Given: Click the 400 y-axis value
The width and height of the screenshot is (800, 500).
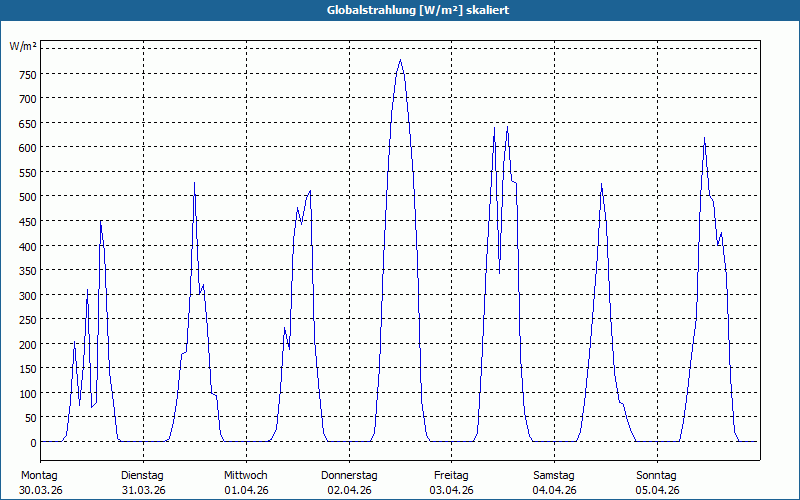Looking at the screenshot, I should [28, 247].
